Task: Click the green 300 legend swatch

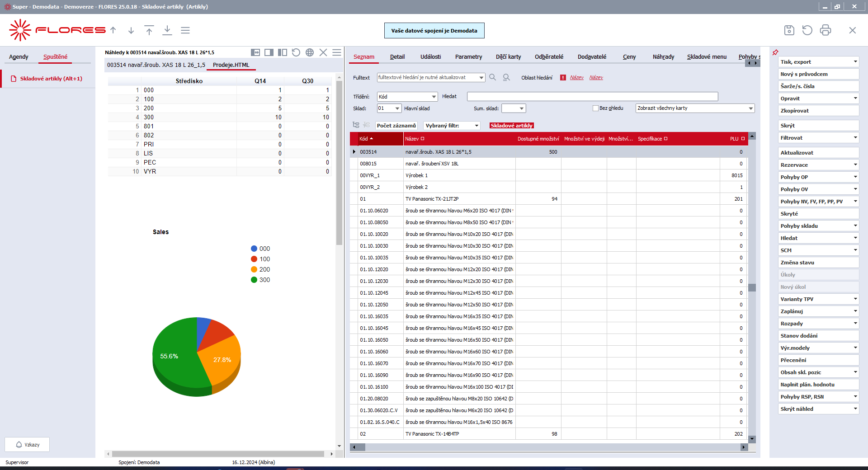Action: pyautogui.click(x=254, y=280)
